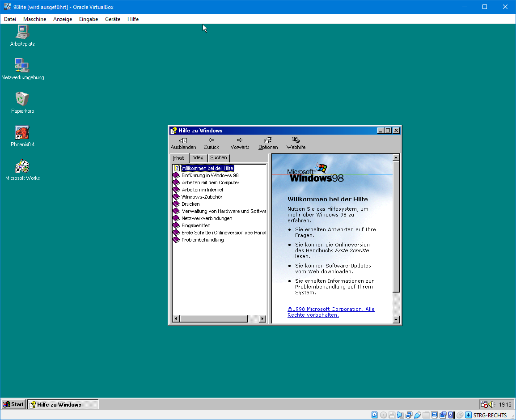The width and height of the screenshot is (516, 420).
Task: Click the Ausblenden toolbar icon
Action: coord(183,140)
